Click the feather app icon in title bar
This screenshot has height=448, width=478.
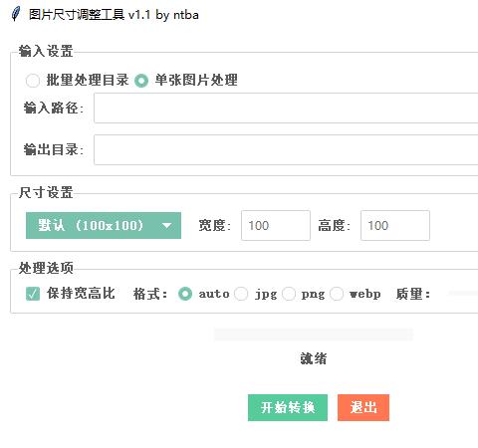15,14
